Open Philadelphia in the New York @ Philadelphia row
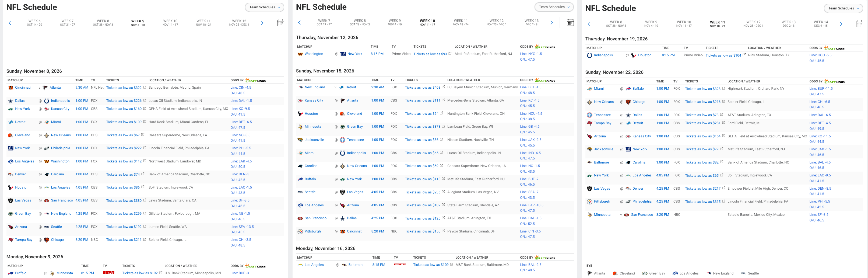Image resolution: width=868 pixels, height=278 pixels. [x=61, y=148]
